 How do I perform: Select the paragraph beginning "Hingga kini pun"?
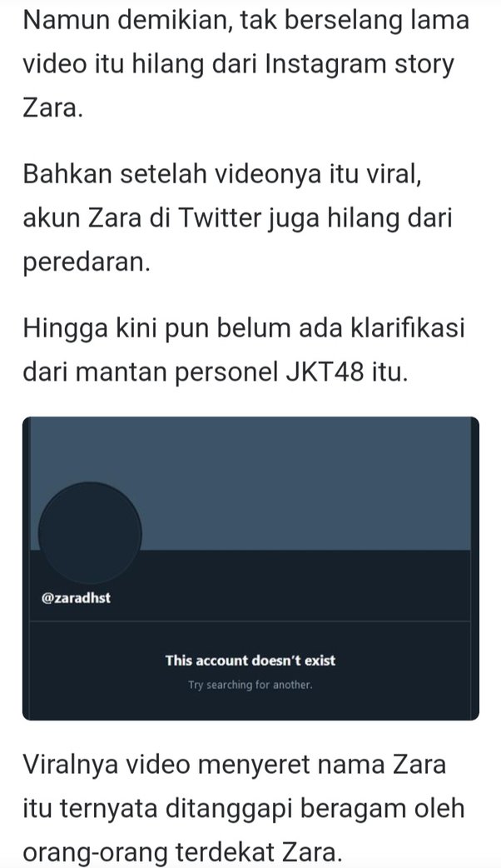coord(243,351)
